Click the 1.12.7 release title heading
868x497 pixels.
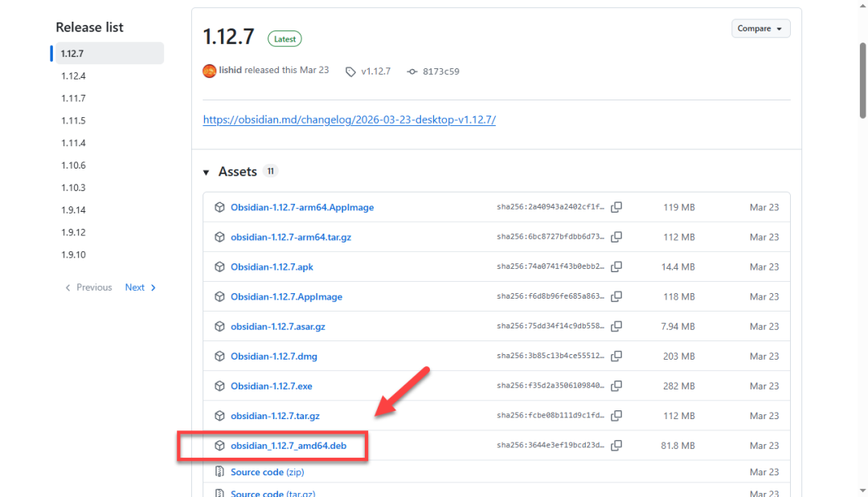pyautogui.click(x=228, y=37)
